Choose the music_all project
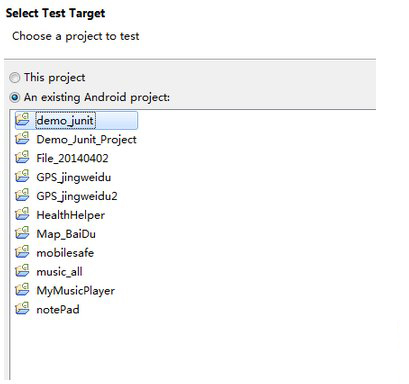 point(59,272)
